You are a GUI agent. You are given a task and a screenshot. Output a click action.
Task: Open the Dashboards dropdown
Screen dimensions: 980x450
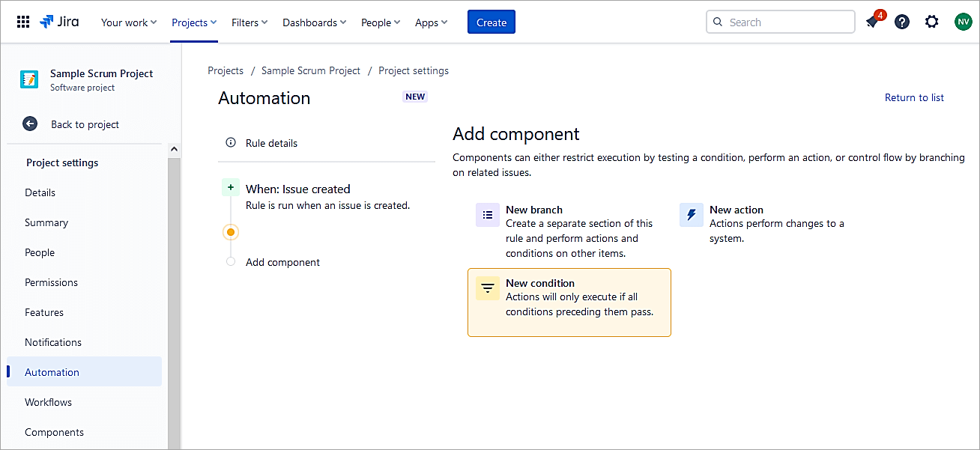pyautogui.click(x=314, y=22)
